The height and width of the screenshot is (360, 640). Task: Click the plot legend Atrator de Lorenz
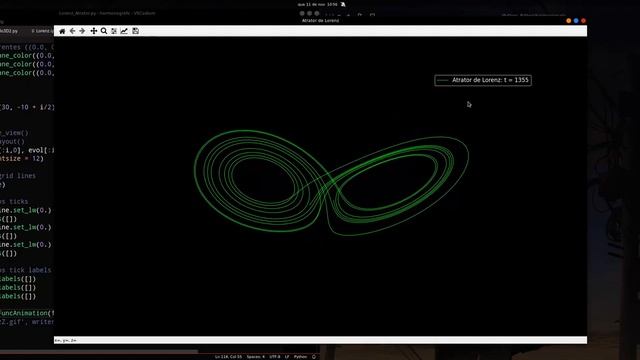point(483,80)
